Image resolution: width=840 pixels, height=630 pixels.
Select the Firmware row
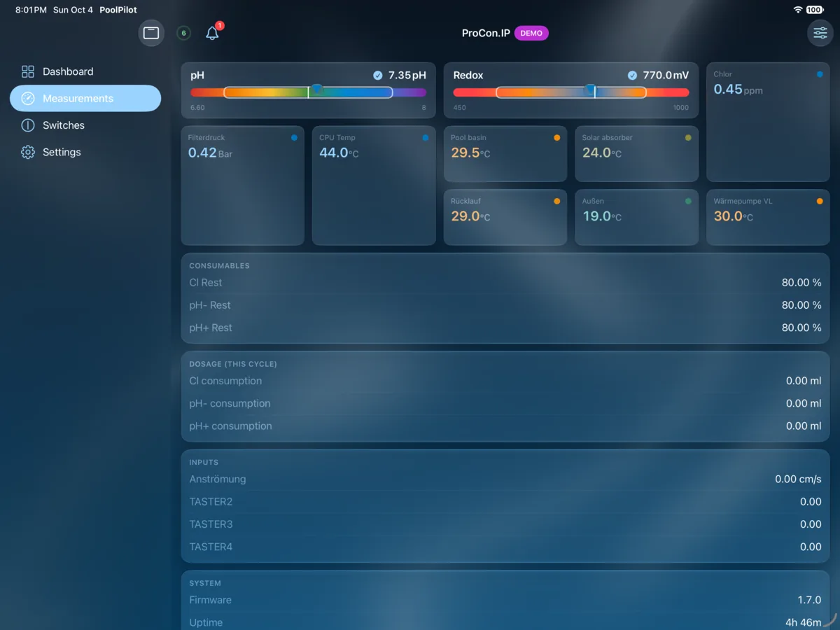(505, 600)
